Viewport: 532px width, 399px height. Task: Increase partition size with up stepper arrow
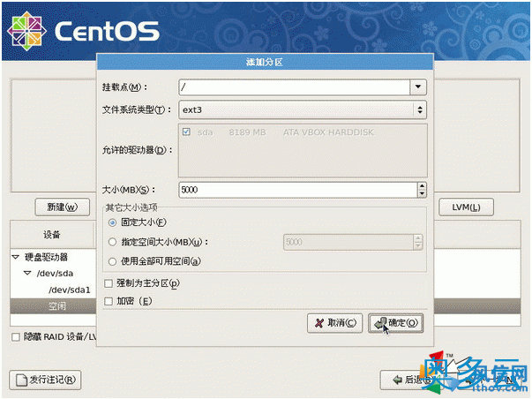(422, 186)
